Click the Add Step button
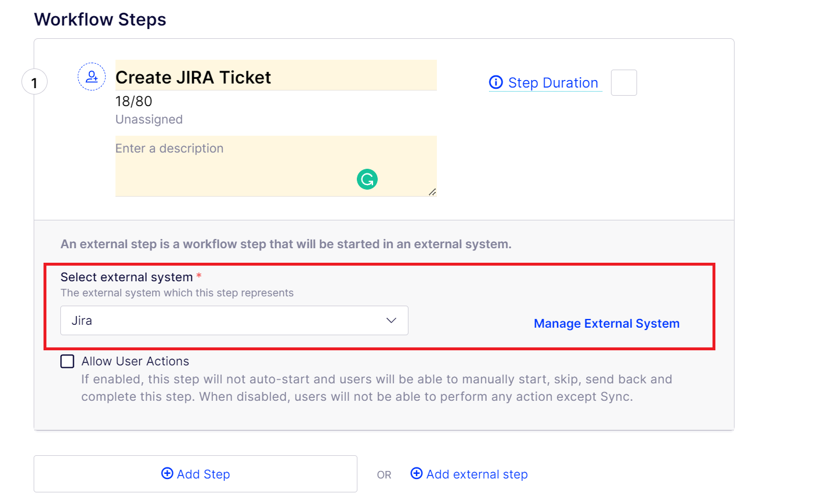The width and height of the screenshot is (821, 504). pyautogui.click(x=196, y=474)
